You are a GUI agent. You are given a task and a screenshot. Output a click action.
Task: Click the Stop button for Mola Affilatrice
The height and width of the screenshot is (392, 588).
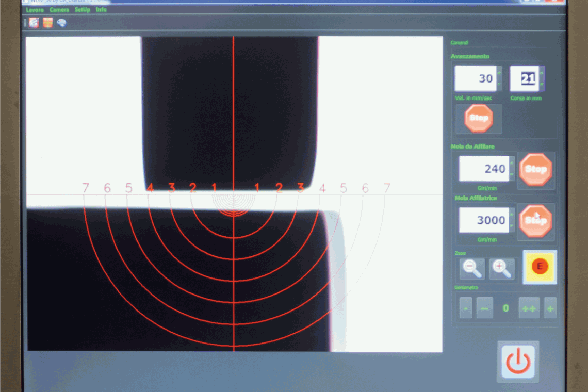coord(536,221)
